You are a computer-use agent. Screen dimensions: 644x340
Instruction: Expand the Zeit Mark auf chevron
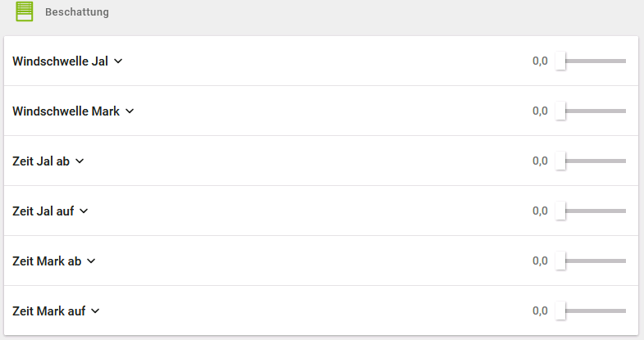[95, 311]
